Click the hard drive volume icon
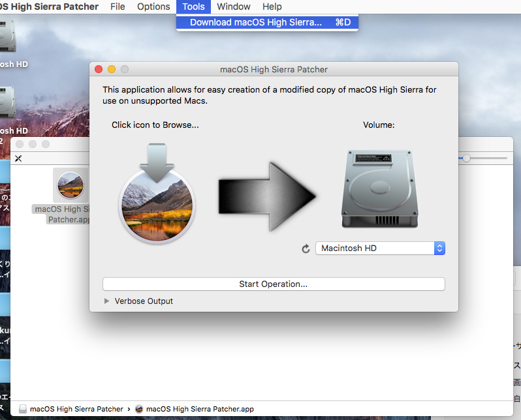Viewport: 521px width, 420px height. point(380,189)
